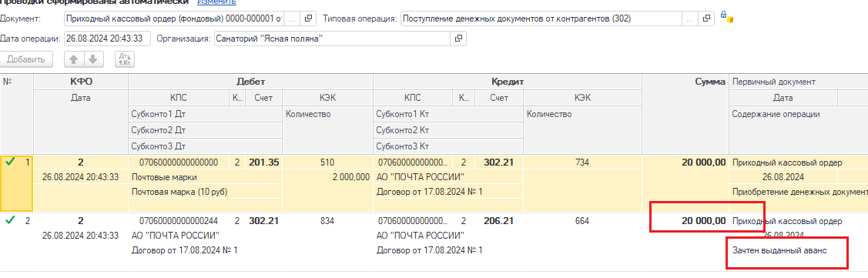Select credit account 302.21 in row 1

tap(499, 162)
